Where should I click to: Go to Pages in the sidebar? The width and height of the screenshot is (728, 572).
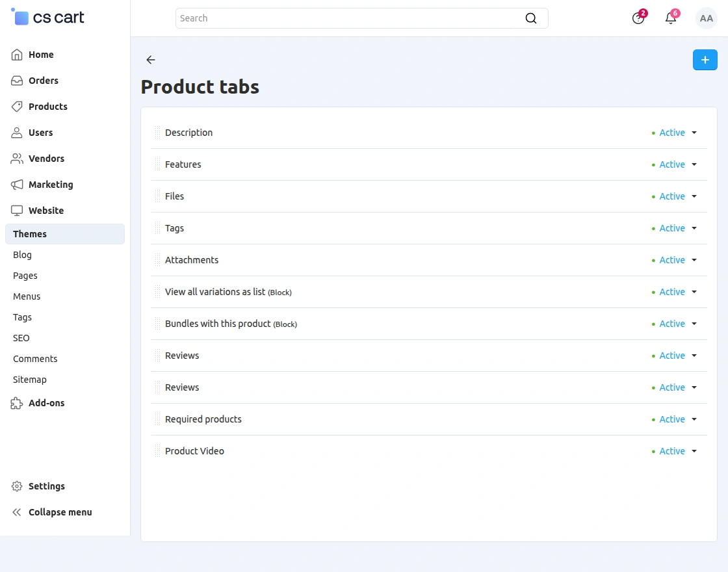coord(25,276)
